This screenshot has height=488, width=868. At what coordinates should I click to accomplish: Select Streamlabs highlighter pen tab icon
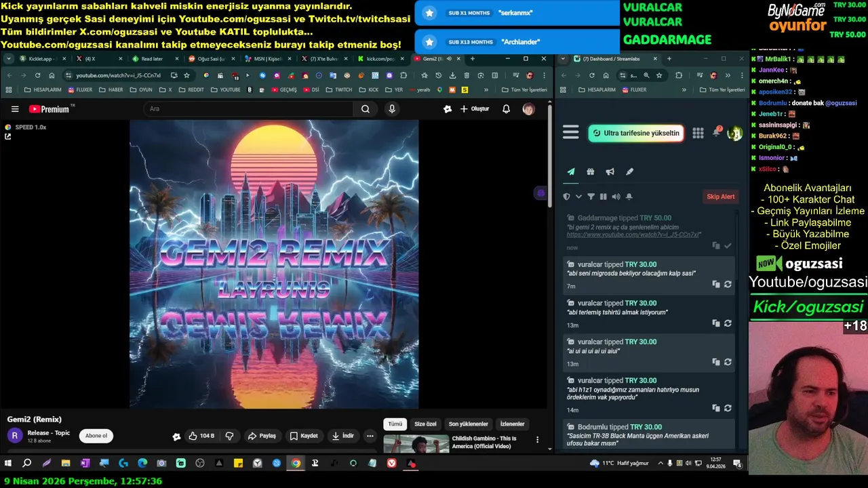[629, 171]
